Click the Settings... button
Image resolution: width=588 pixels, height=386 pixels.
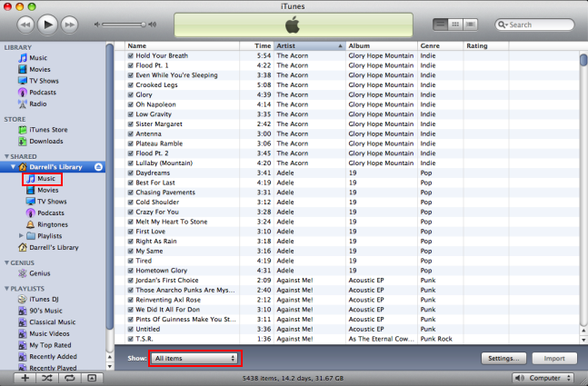(x=503, y=358)
